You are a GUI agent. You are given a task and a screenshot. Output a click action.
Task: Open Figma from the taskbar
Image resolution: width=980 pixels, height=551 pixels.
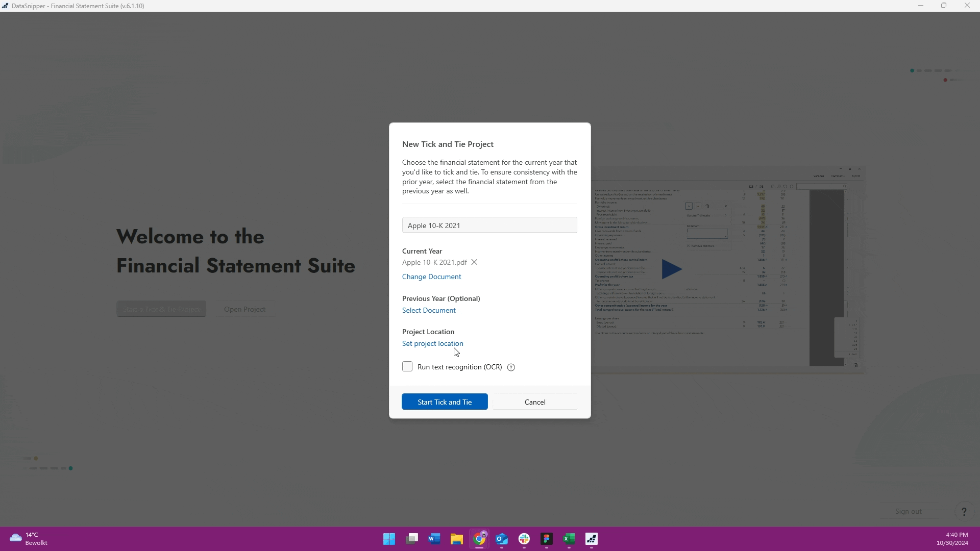tap(547, 539)
